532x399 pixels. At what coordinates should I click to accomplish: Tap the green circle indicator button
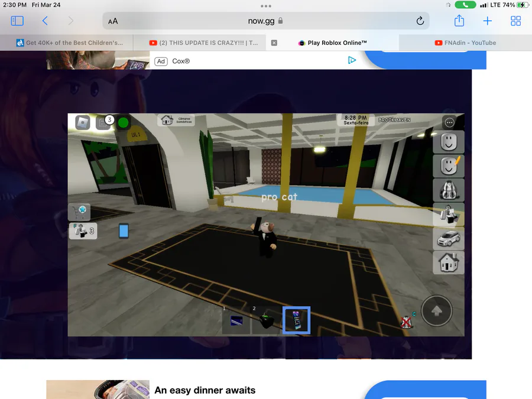pyautogui.click(x=123, y=123)
